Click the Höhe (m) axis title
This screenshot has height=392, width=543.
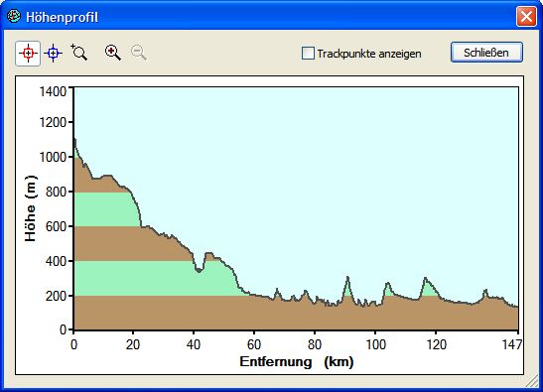click(x=31, y=208)
